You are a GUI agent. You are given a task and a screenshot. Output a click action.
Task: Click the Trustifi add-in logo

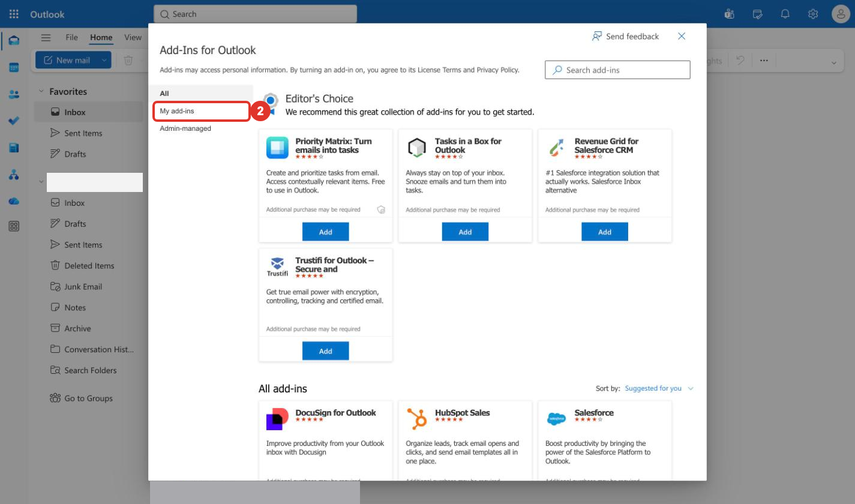click(277, 267)
